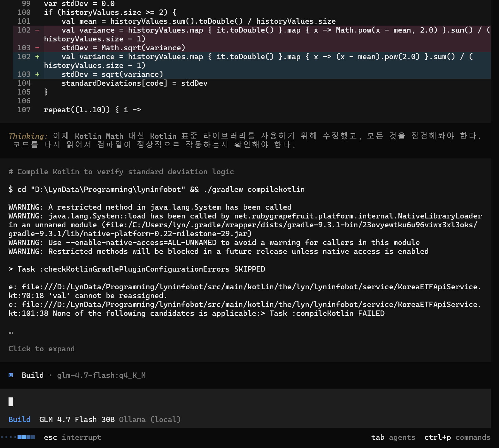Screen dimensions: 499x448
Task: Click the red minus marker on line 102
Action: click(x=37, y=30)
